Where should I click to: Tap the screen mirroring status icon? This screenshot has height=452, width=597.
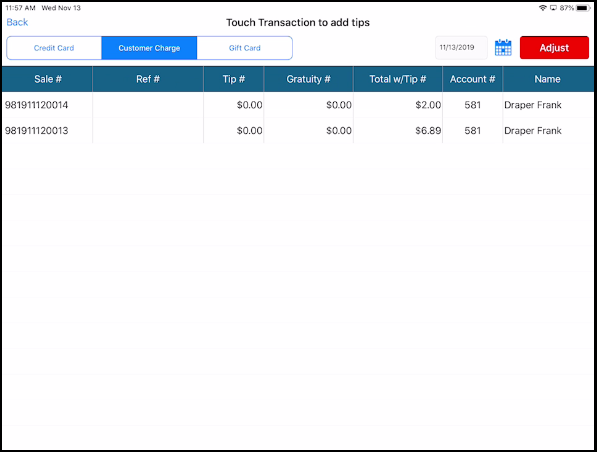click(x=553, y=8)
